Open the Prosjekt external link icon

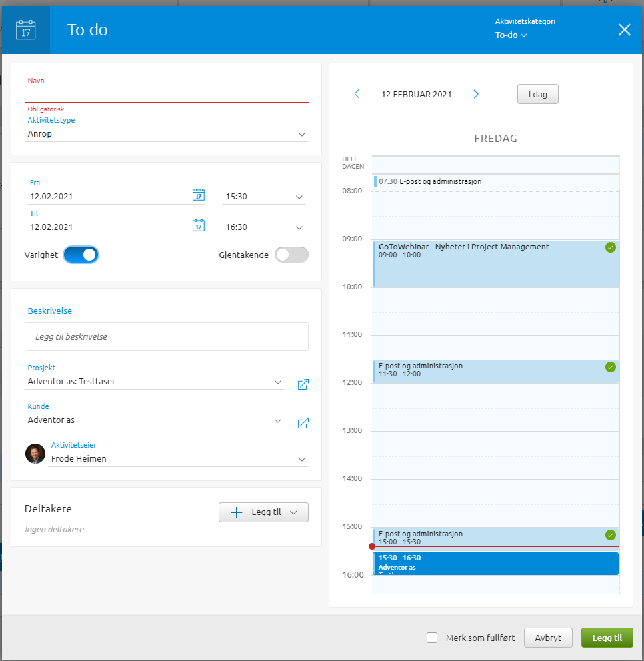(303, 384)
